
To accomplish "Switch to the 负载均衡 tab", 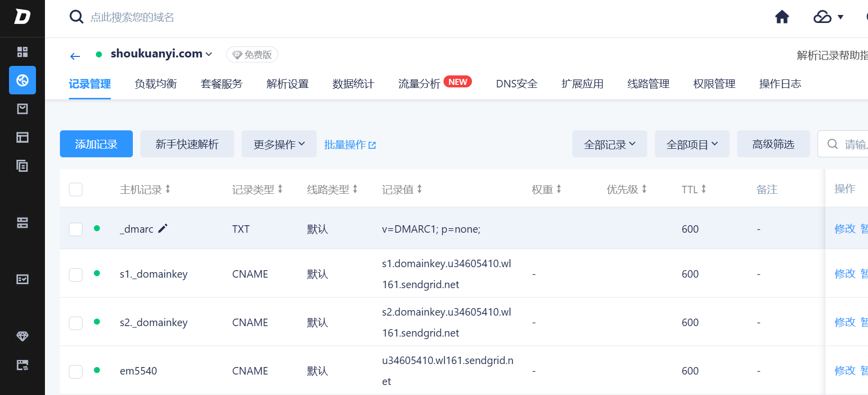I will pos(156,84).
